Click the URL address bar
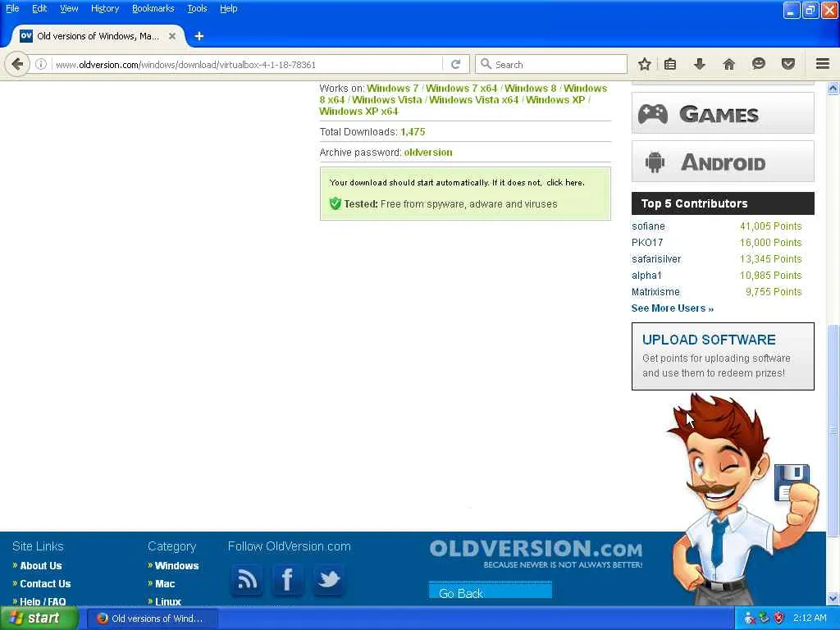 point(246,64)
